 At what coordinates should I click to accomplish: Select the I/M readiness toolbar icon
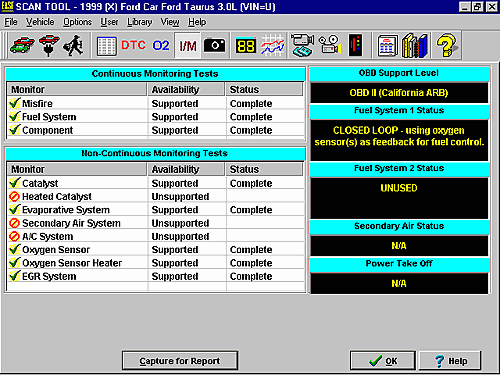[188, 46]
